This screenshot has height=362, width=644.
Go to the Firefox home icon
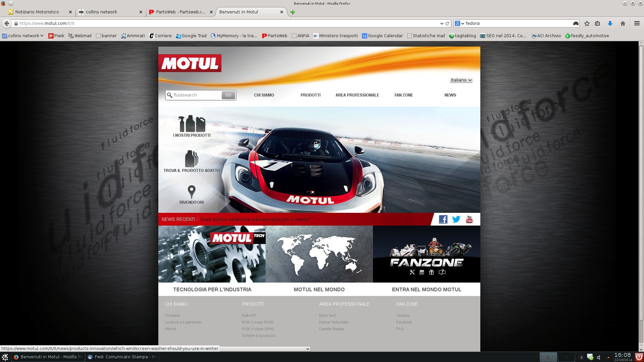click(623, 23)
